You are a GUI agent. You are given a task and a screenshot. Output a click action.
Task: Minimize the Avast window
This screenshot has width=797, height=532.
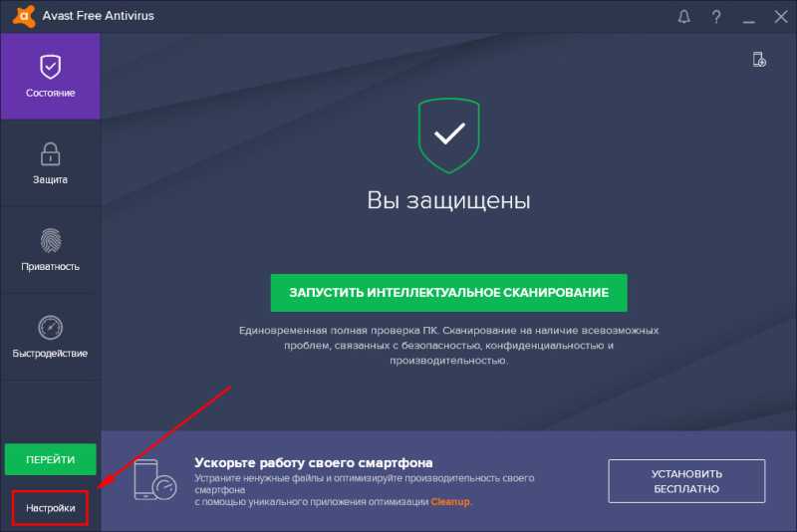(x=749, y=18)
